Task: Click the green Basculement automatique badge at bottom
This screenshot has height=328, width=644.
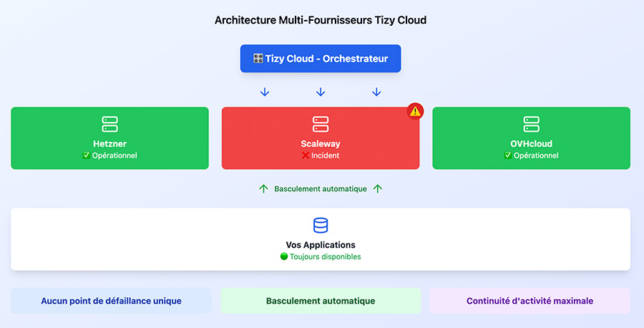Action: click(x=321, y=301)
